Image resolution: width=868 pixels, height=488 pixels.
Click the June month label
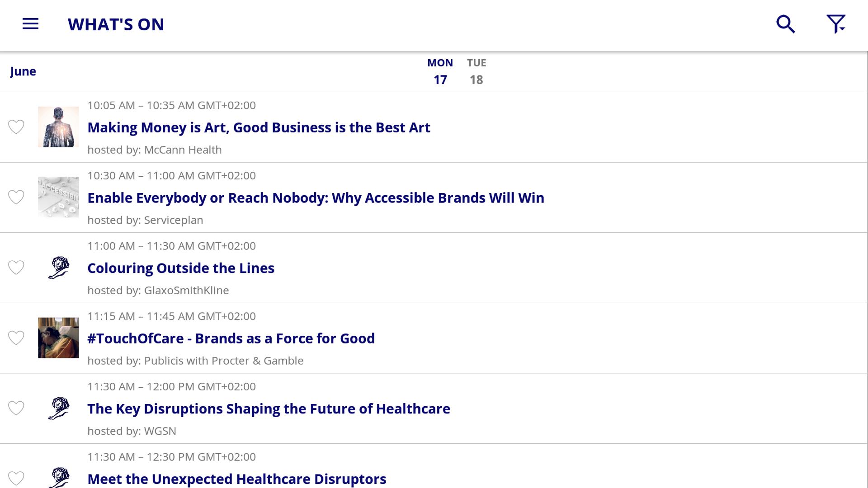[x=23, y=71]
